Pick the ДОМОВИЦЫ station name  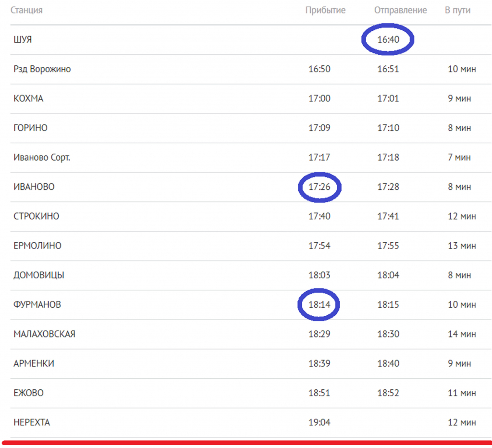[39, 275]
